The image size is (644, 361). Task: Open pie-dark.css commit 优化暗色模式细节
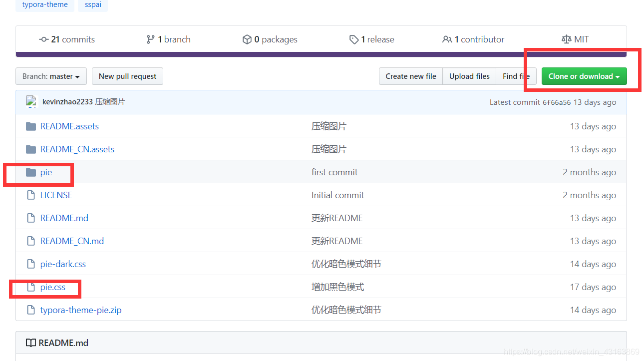tap(346, 264)
